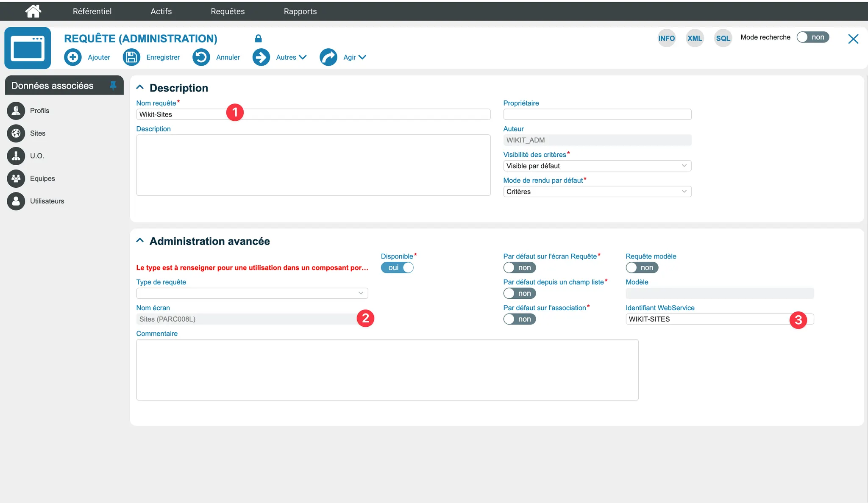
Task: Open the SQL view button
Action: click(x=723, y=38)
